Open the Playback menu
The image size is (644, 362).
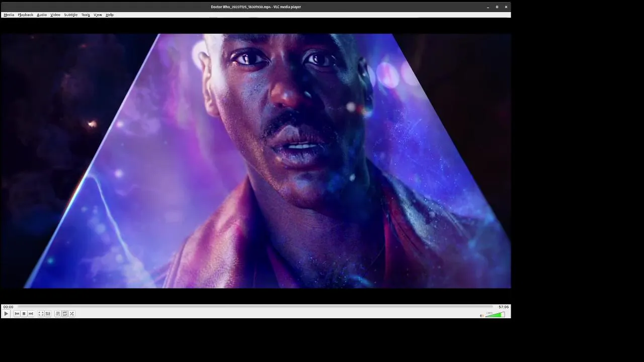(25, 15)
